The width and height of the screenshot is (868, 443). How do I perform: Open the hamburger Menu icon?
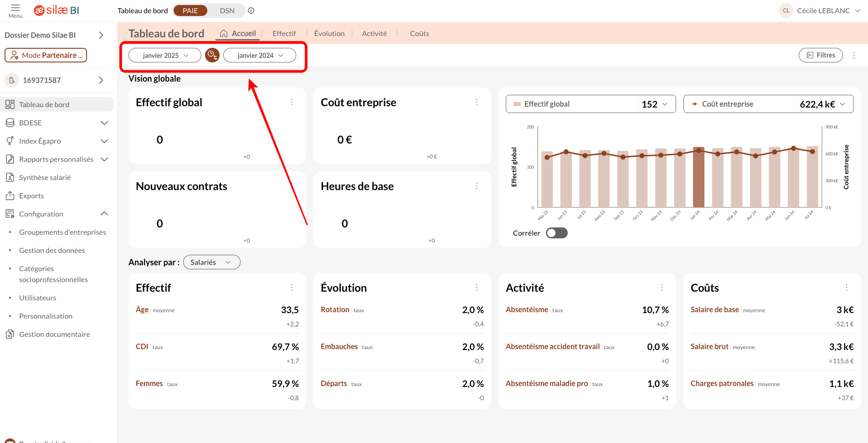(15, 8)
